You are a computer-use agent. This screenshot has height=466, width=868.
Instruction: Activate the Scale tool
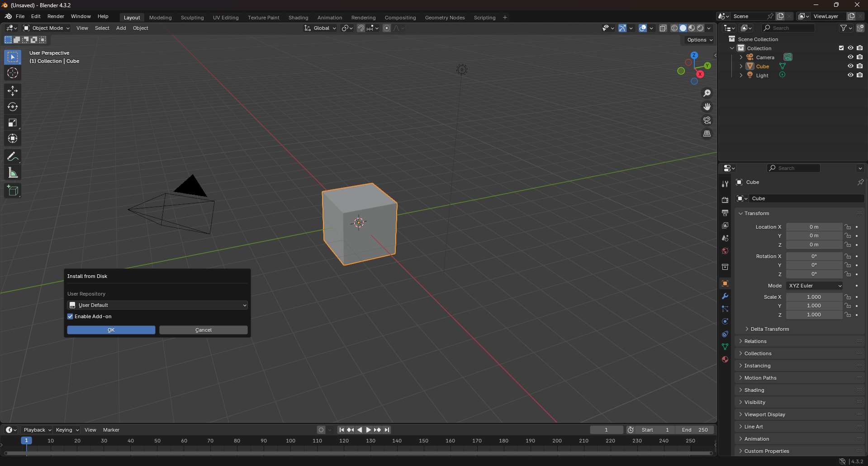[13, 122]
